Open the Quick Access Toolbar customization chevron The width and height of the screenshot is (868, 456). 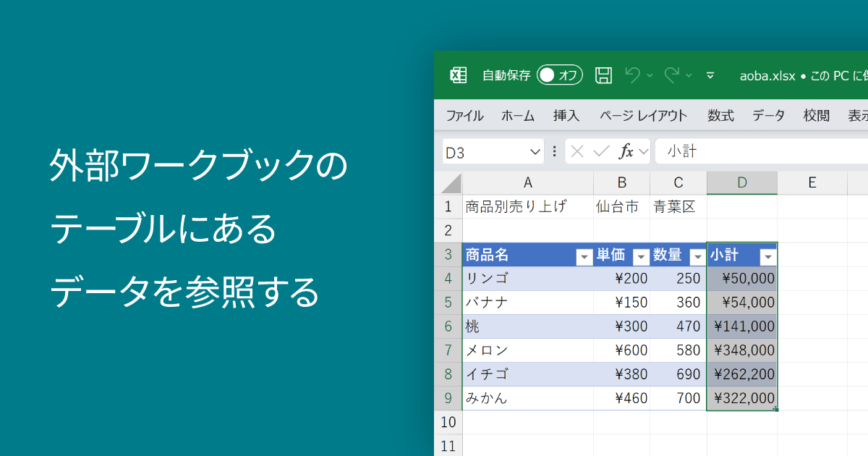[x=710, y=75]
